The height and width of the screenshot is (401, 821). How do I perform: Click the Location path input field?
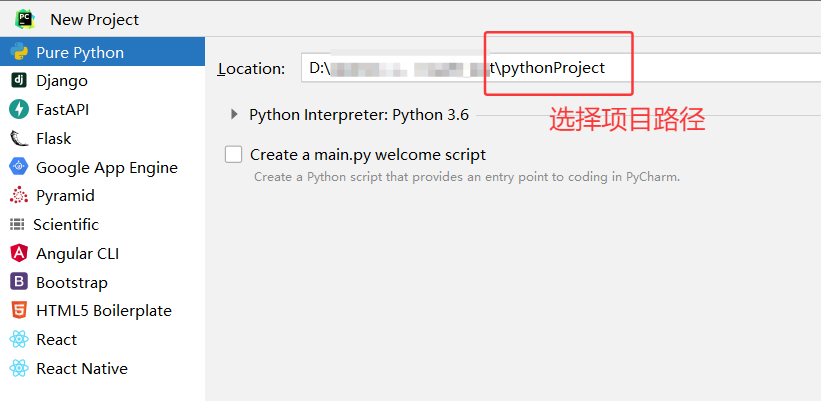(x=561, y=68)
